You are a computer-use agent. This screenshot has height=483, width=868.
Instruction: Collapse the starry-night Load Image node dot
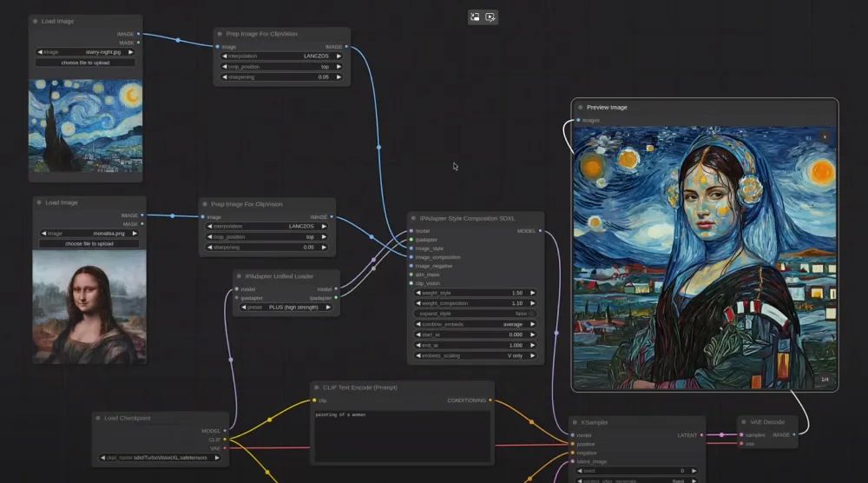coord(36,21)
